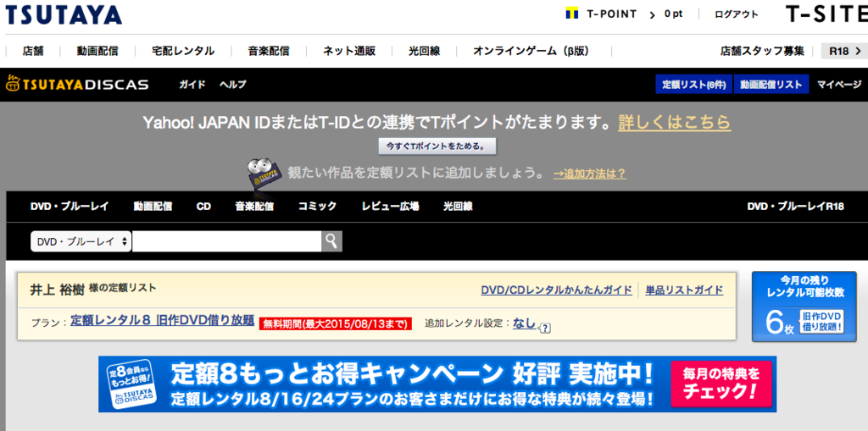Select 宅配レンタル in top navigation
The height and width of the screenshot is (431, 868).
(183, 51)
